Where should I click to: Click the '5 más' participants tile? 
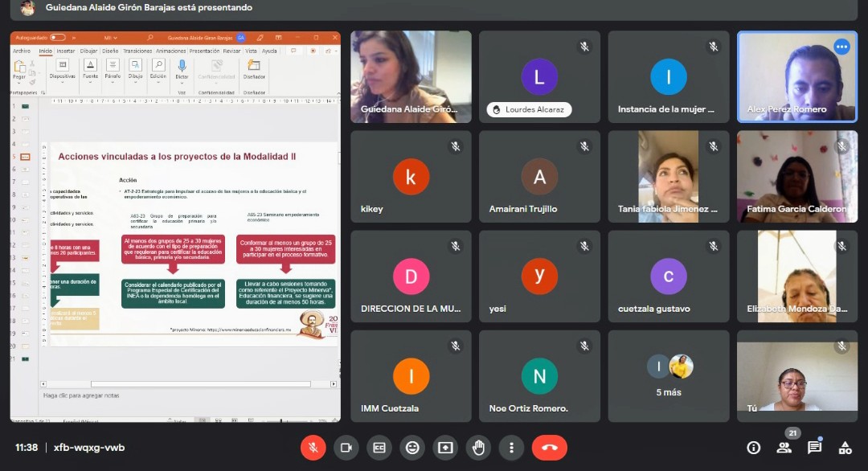point(669,375)
